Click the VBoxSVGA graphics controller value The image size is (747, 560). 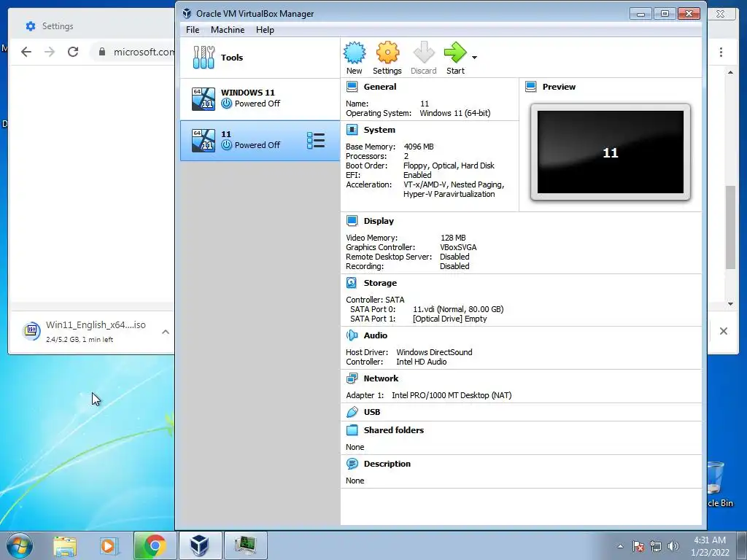point(458,247)
